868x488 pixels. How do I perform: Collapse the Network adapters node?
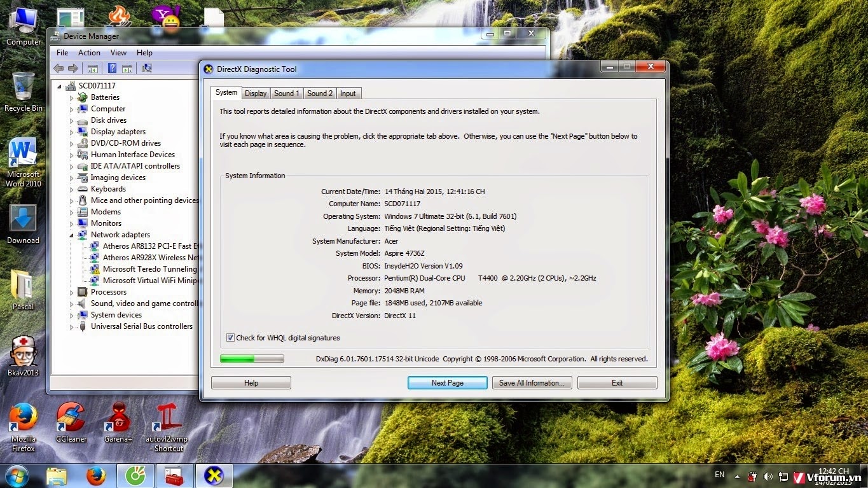(72, 235)
